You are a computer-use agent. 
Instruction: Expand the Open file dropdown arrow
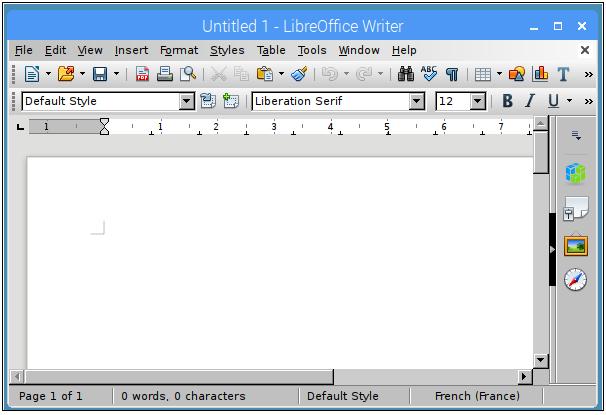click(82, 73)
